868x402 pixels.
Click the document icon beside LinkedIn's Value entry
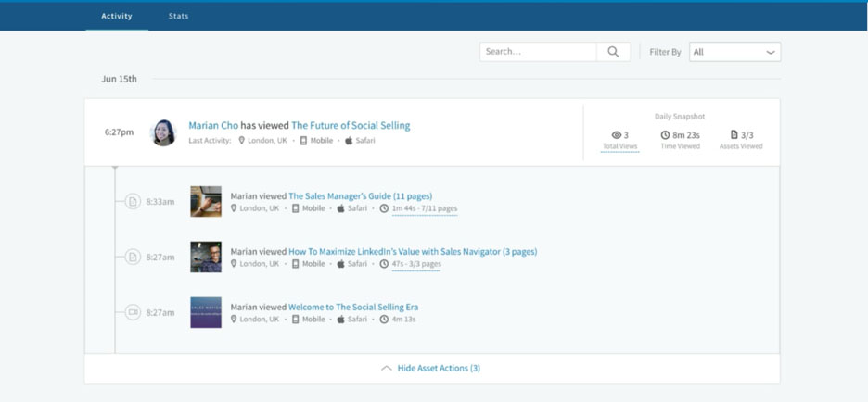[133, 257]
